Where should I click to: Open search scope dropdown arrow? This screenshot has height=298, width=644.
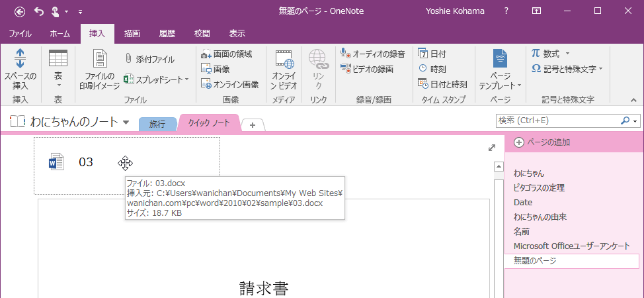(635, 121)
